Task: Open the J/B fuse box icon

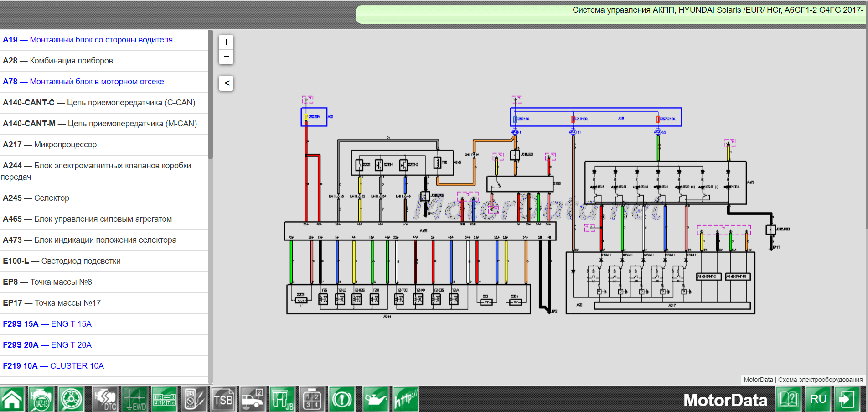Action: point(282,399)
